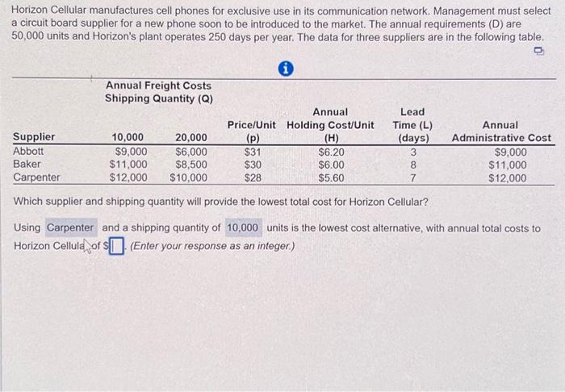Open the blue info icon above table
The height and width of the screenshot is (392, 565).
click(286, 69)
